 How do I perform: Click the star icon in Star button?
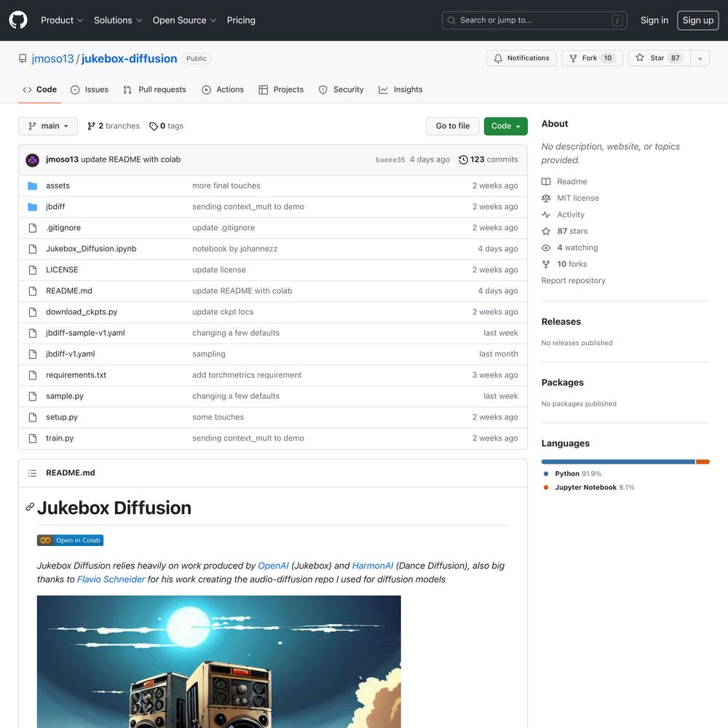point(640,58)
